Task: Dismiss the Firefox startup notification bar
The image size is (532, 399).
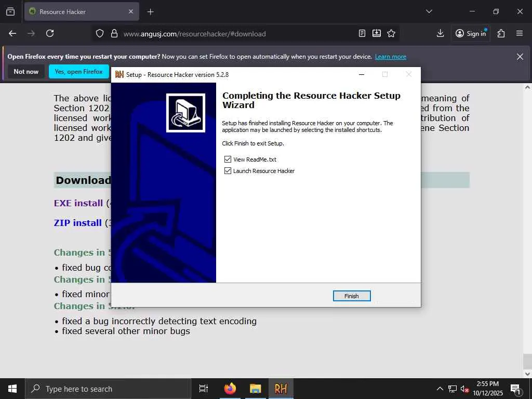Action: click(x=520, y=57)
